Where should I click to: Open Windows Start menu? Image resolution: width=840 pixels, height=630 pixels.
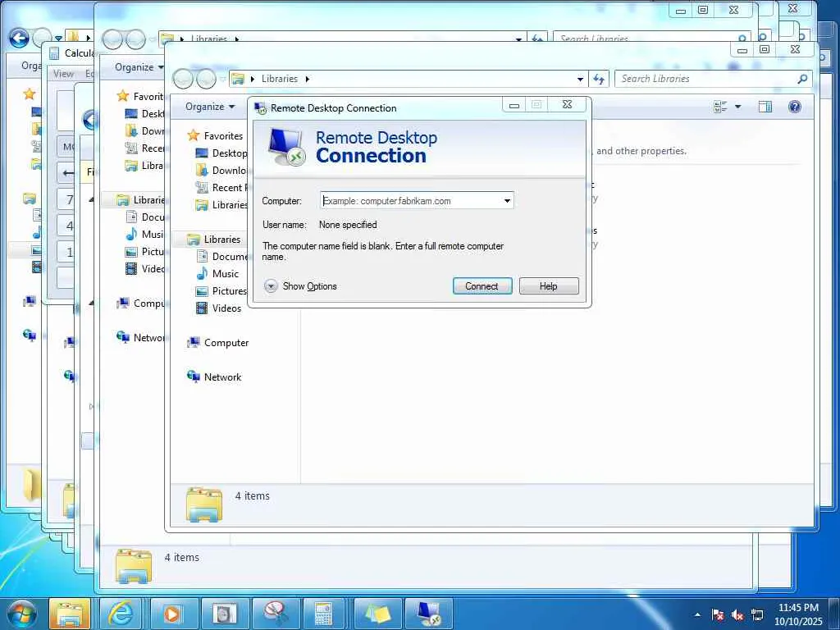pyautogui.click(x=21, y=614)
